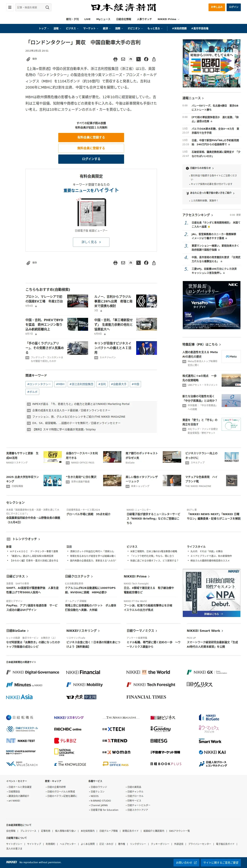Screen dimensions: 247x868
Task: Open 朝刊・夕刊 menu item
Action: (72, 19)
